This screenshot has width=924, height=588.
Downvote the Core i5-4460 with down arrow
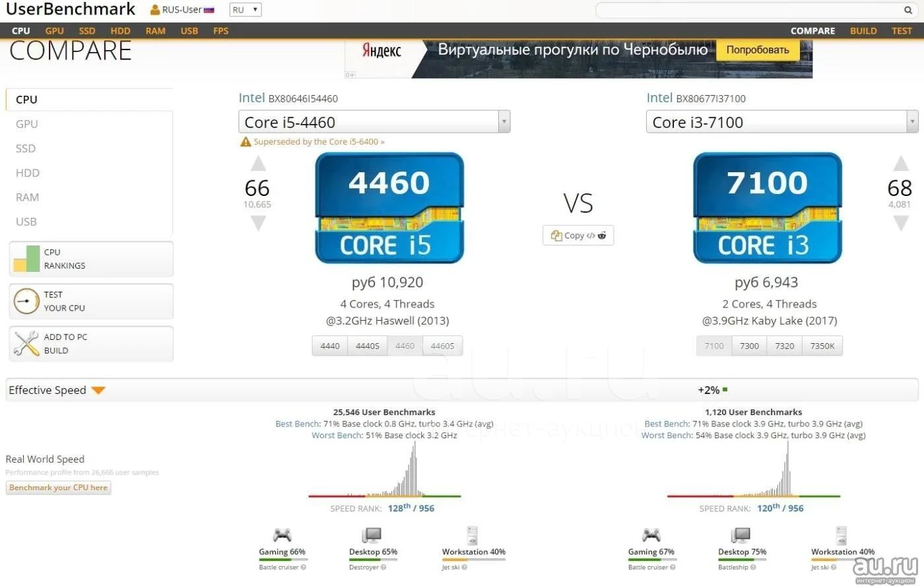(x=258, y=223)
